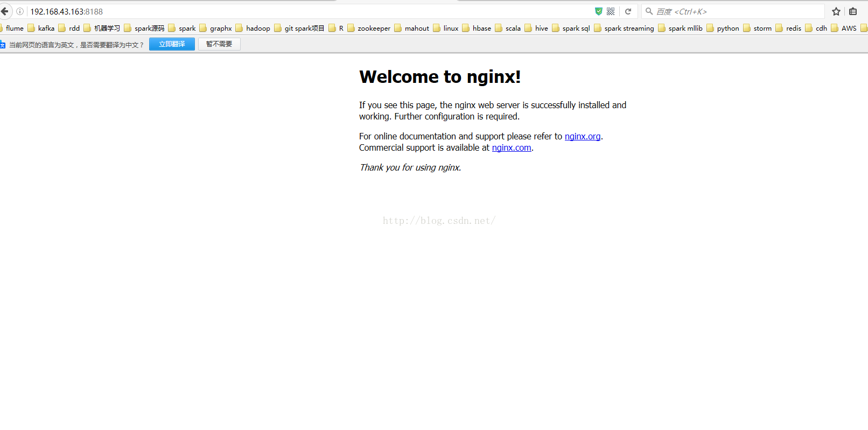
Task: Open the flume bookmark folder
Action: pos(12,28)
